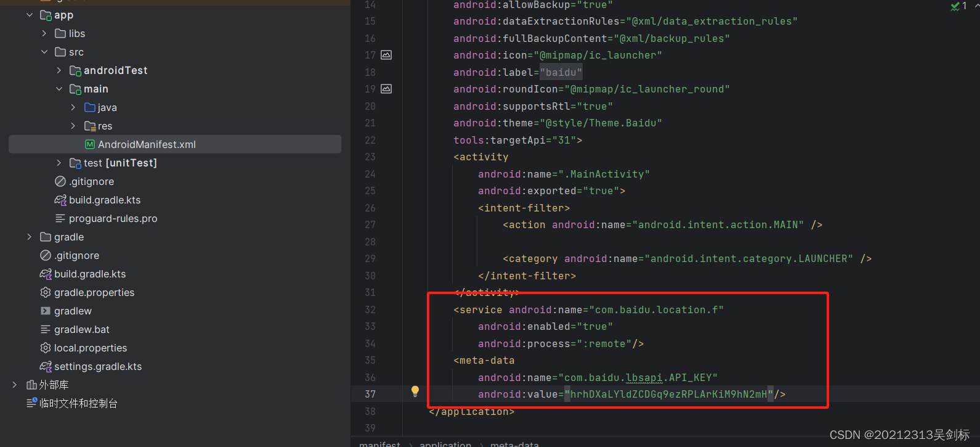Click the android:process ":remote" value
Viewport: 980px width, 447px height.
[x=604, y=343]
